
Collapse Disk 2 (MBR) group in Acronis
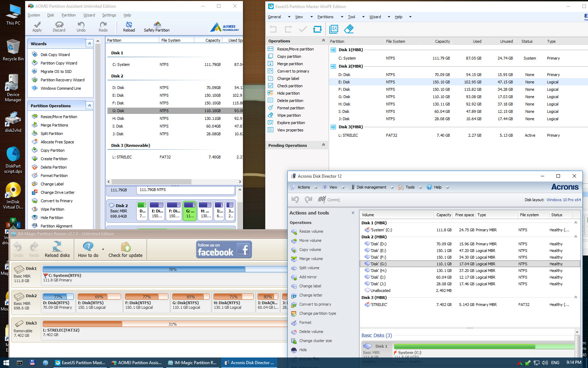point(576,237)
